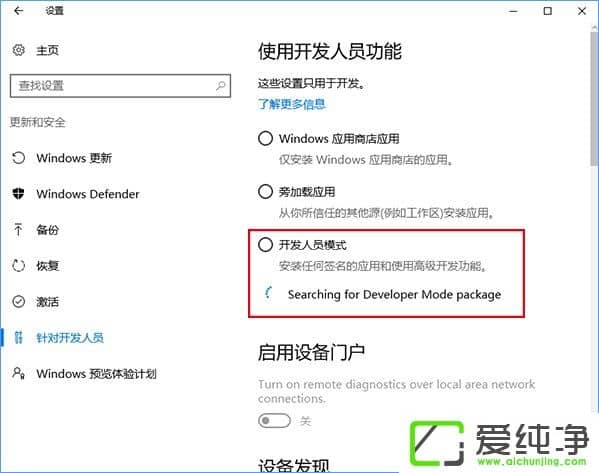
Task: Open the 恢复 recovery icon
Action: click(x=18, y=266)
